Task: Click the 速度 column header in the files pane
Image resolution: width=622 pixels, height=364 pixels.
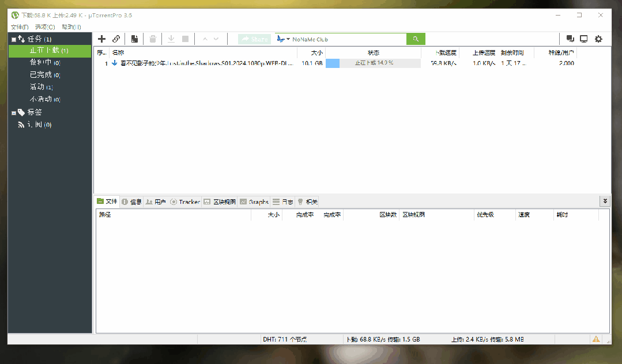Action: pyautogui.click(x=534, y=214)
